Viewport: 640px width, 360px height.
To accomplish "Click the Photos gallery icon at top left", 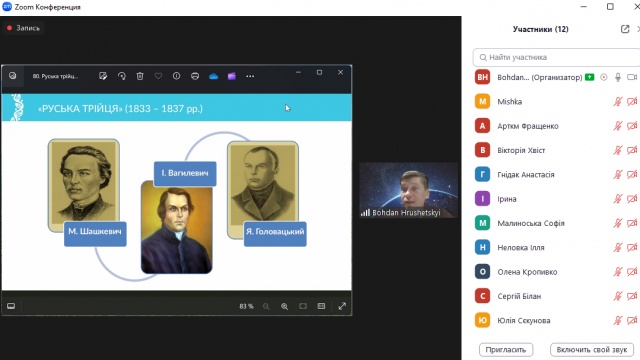I will 13,76.
